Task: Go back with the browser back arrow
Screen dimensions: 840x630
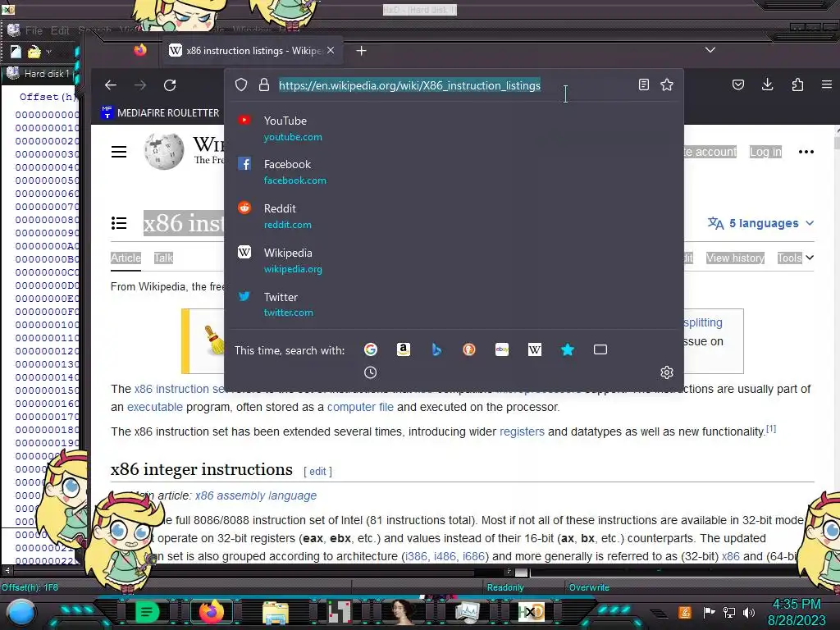Action: tap(111, 85)
